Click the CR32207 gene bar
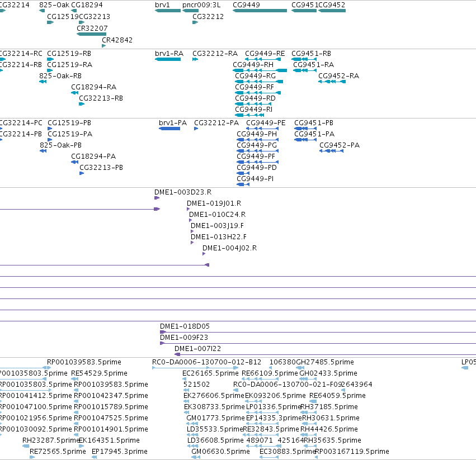Viewport: 476px width, 460px height. [x=91, y=34]
